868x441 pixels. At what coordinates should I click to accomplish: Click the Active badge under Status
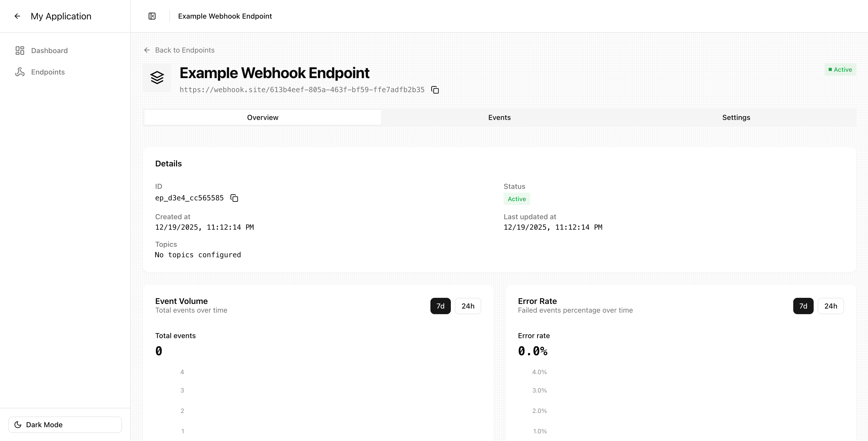click(517, 199)
